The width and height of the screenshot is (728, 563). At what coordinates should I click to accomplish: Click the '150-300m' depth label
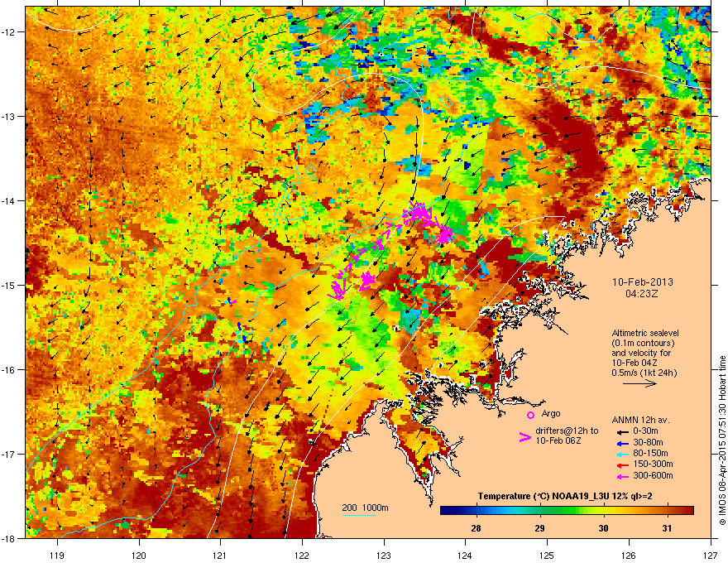tap(653, 464)
